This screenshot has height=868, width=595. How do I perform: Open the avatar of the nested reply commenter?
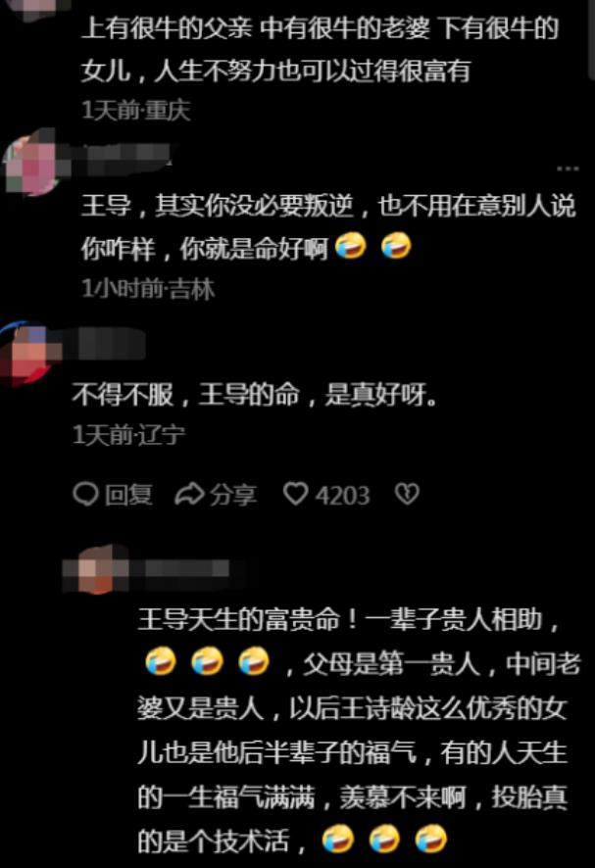pos(95,569)
